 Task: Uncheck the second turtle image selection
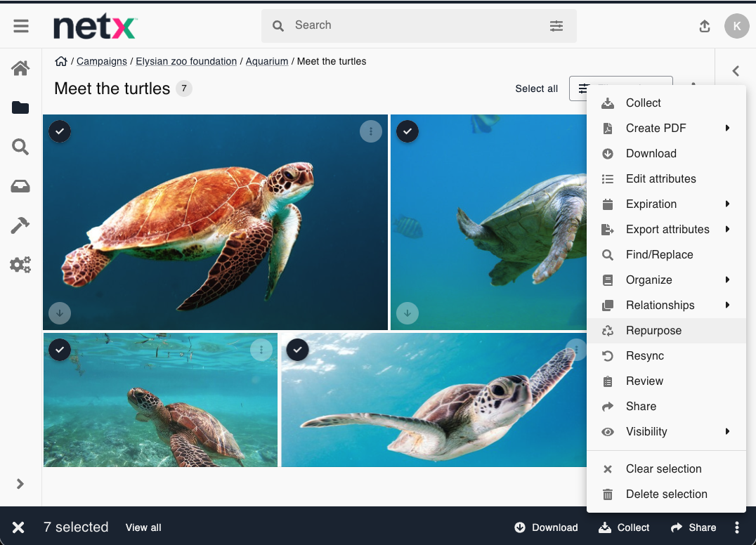[408, 131]
